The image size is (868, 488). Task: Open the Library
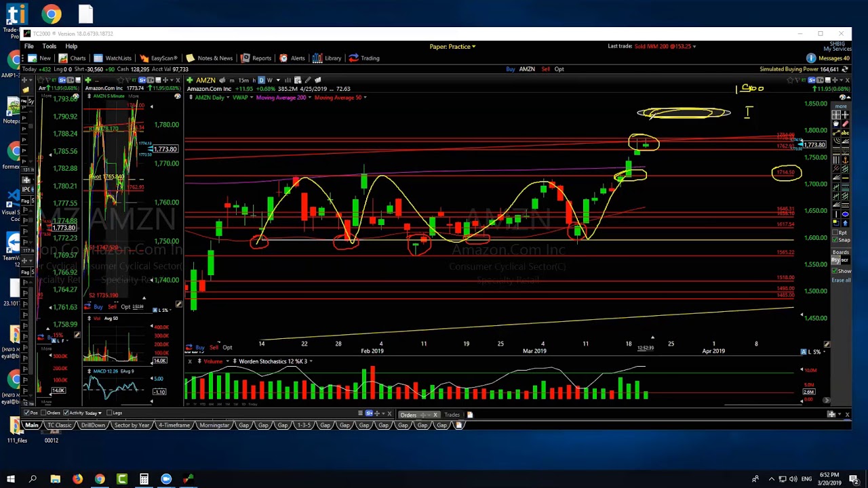(327, 58)
